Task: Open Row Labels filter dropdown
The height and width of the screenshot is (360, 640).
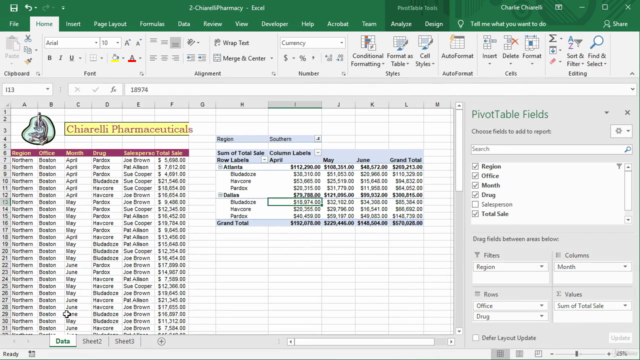Action: click(264, 160)
